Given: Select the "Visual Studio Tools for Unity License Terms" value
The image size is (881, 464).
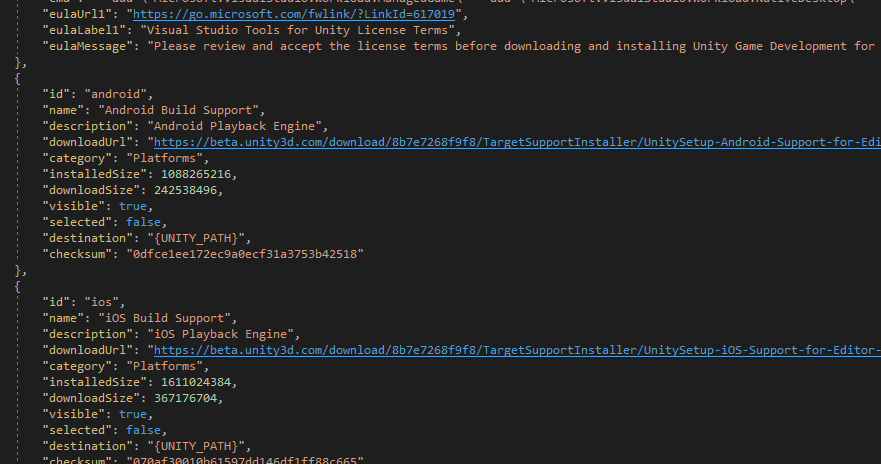Looking at the screenshot, I should point(297,30).
